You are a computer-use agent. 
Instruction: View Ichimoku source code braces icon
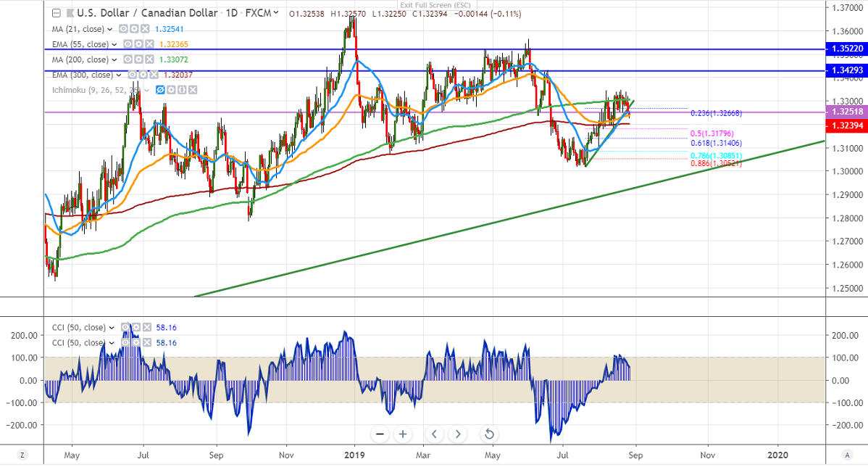182,90
